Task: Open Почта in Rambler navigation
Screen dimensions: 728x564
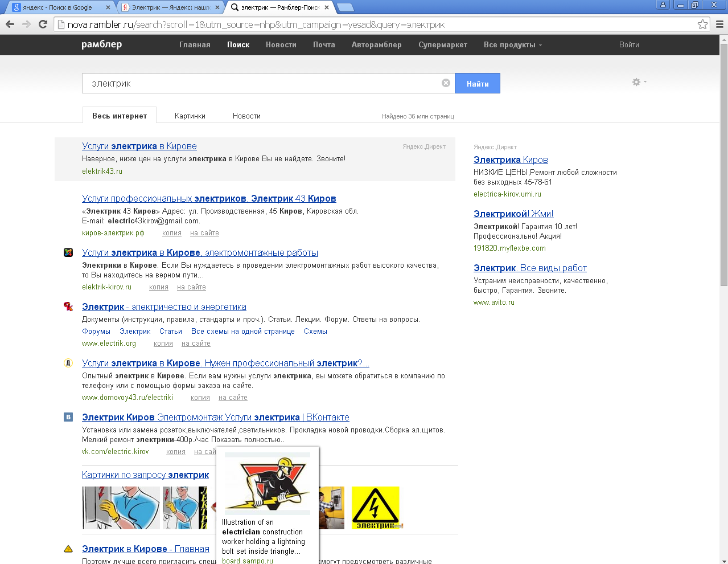Action: (x=324, y=44)
